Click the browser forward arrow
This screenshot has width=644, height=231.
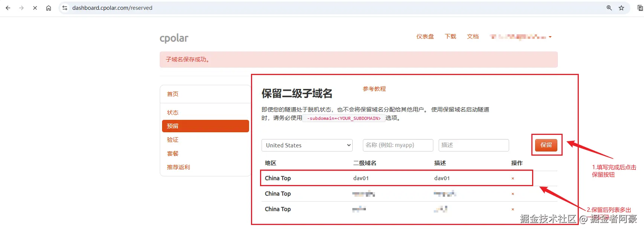tap(21, 8)
